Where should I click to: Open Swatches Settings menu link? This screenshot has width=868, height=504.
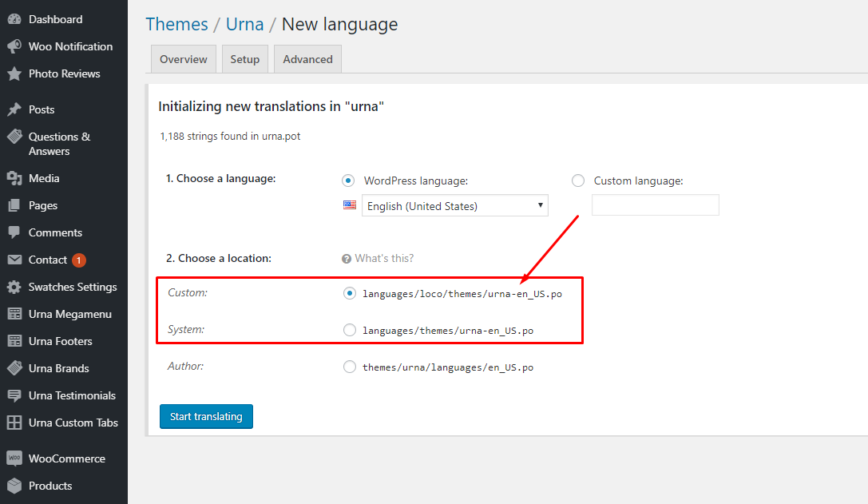pyautogui.click(x=73, y=287)
